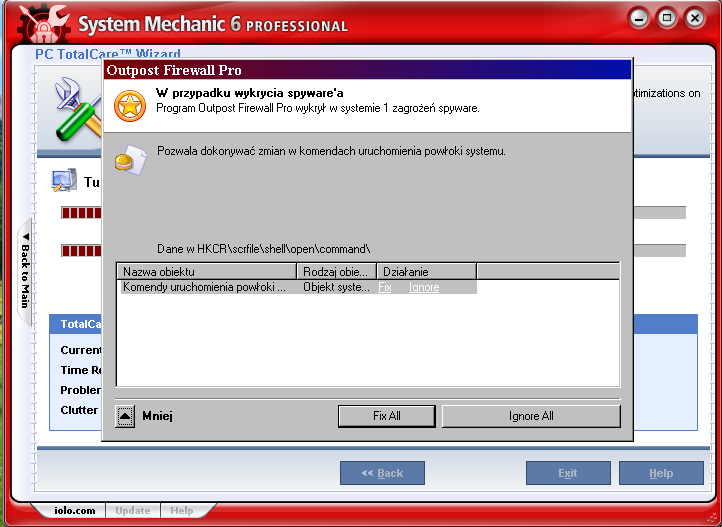Click the 'Dane w HKCR\scrfile\shell\open\command\' text

point(263,249)
